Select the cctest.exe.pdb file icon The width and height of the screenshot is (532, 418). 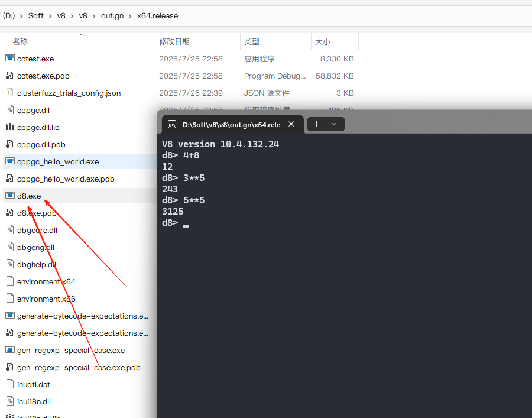click(9, 76)
